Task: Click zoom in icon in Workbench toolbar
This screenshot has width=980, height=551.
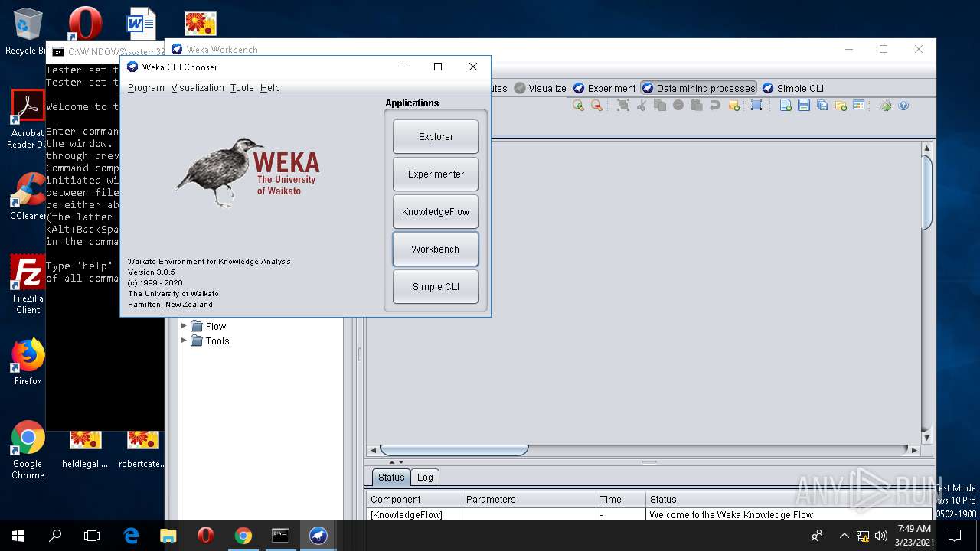Action: [578, 106]
